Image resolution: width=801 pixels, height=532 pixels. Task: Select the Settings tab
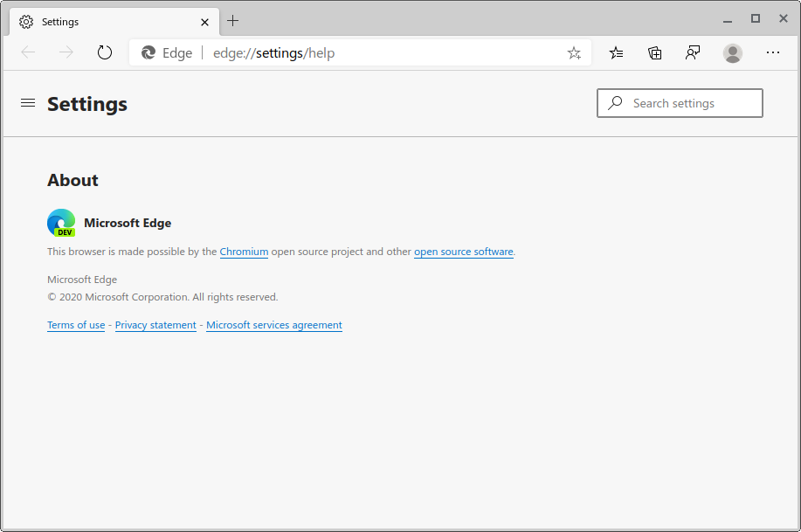[x=114, y=22]
